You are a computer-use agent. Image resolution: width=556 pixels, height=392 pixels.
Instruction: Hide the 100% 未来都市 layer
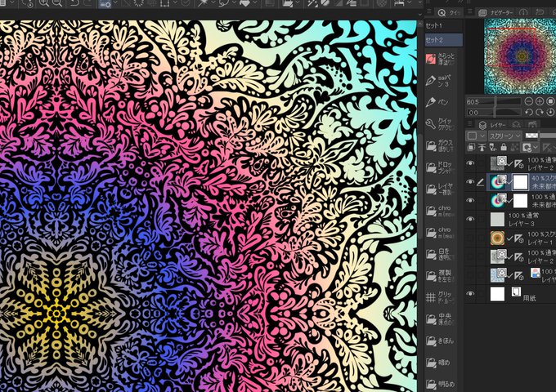point(470,200)
